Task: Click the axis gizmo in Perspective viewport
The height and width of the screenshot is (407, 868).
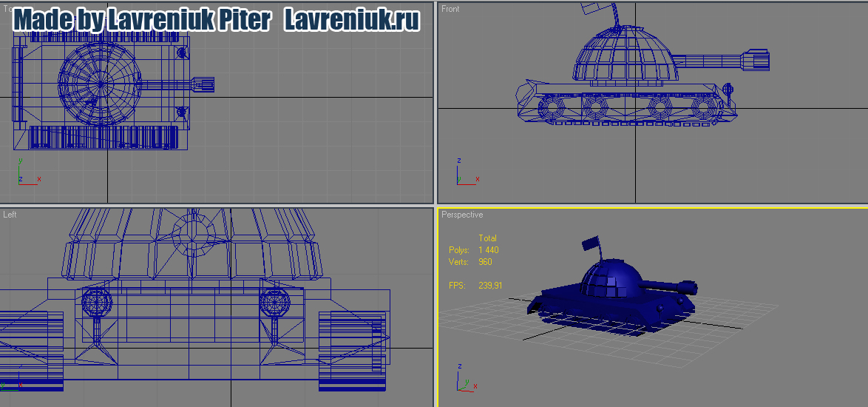Action: pyautogui.click(x=464, y=381)
